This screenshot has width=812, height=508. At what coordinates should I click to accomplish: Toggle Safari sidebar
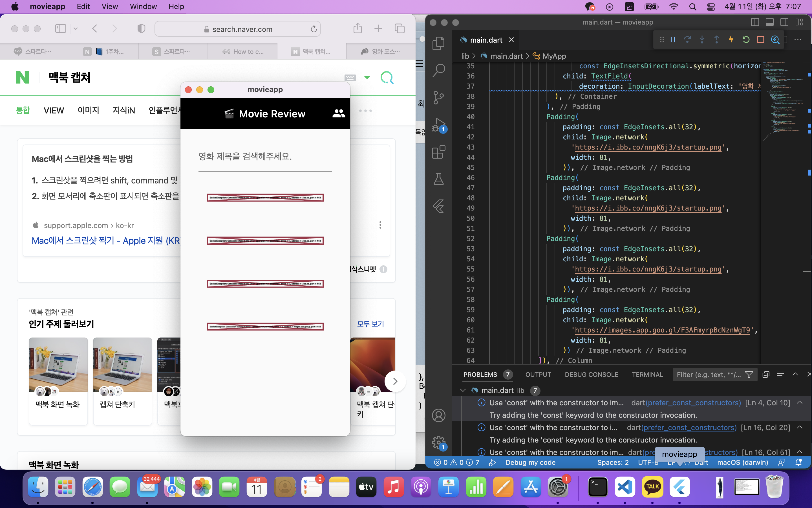pyautogui.click(x=60, y=29)
